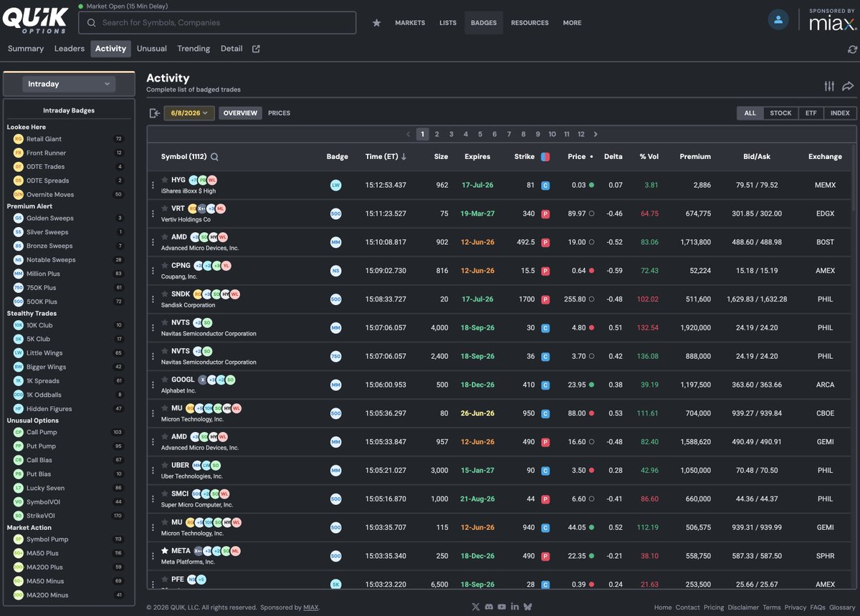Go to next page arrow in pagination

pos(596,134)
